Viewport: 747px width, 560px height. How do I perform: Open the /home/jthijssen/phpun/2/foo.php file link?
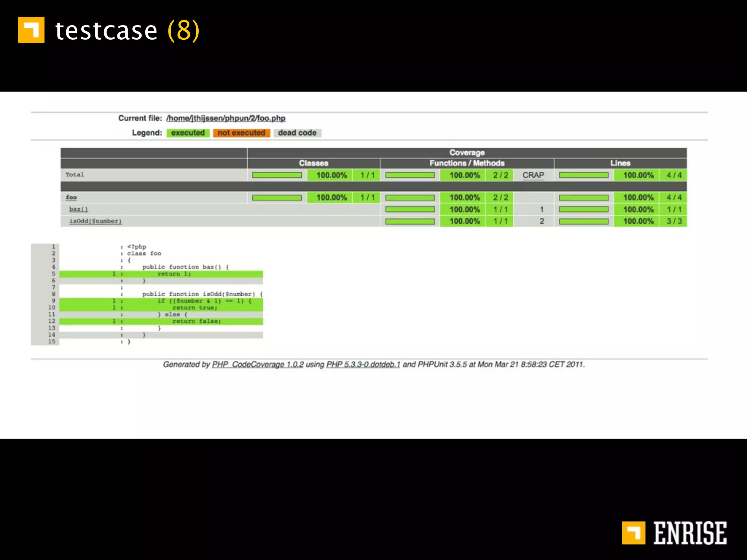pyautogui.click(x=226, y=118)
